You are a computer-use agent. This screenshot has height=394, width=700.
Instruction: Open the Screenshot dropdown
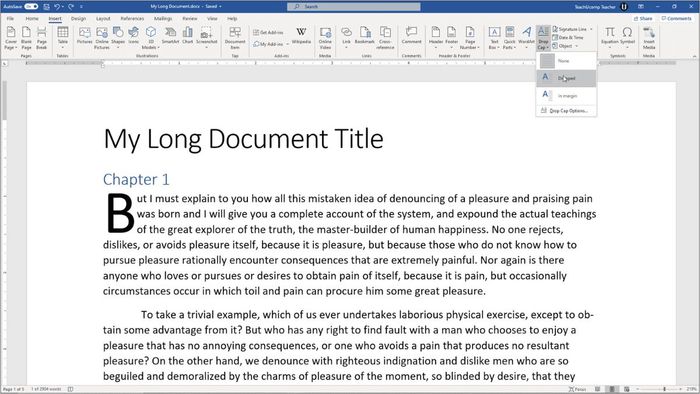pyautogui.click(x=206, y=37)
